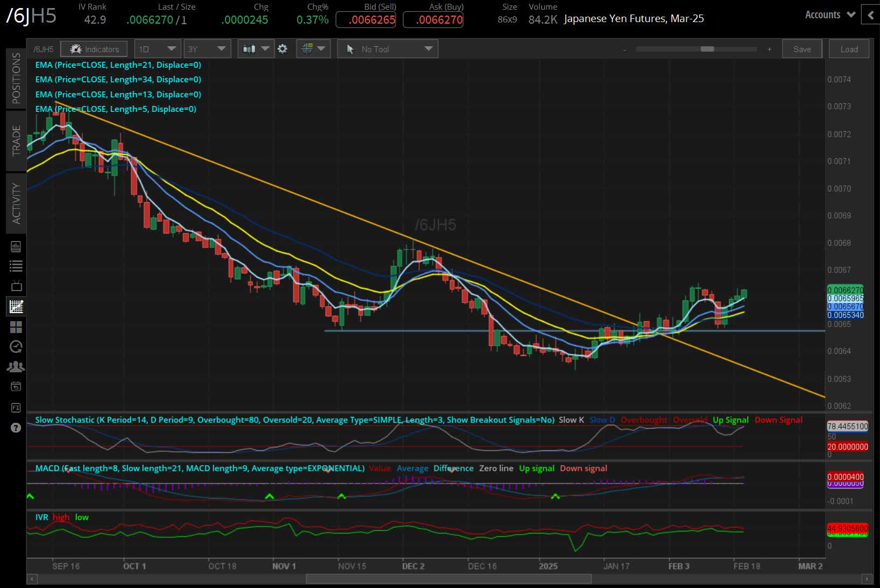Screen dimensions: 880x588
Task: Click the MACD Zero line legend label
Action: click(x=496, y=469)
